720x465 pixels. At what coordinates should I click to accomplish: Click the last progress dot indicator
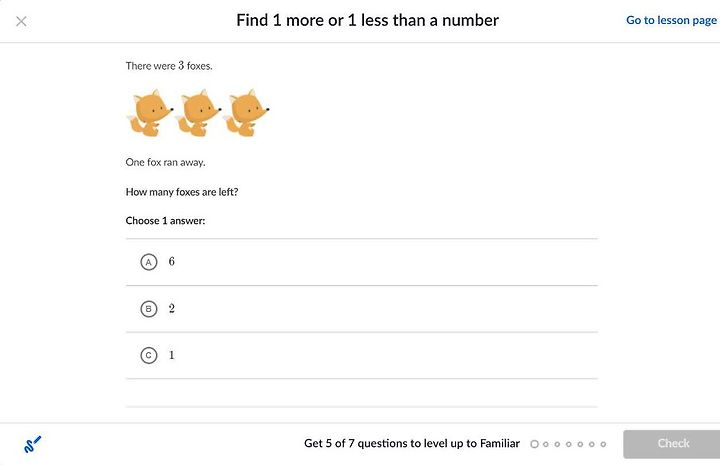(603, 444)
